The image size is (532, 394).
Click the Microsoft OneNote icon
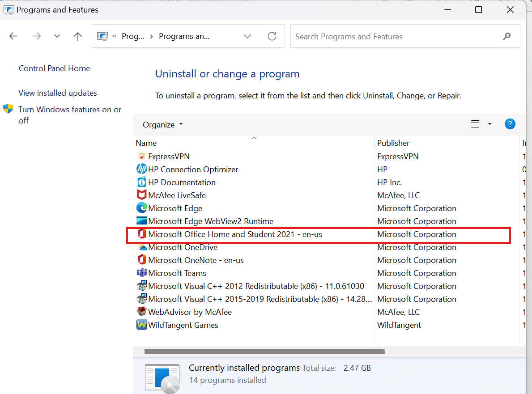[x=141, y=260]
